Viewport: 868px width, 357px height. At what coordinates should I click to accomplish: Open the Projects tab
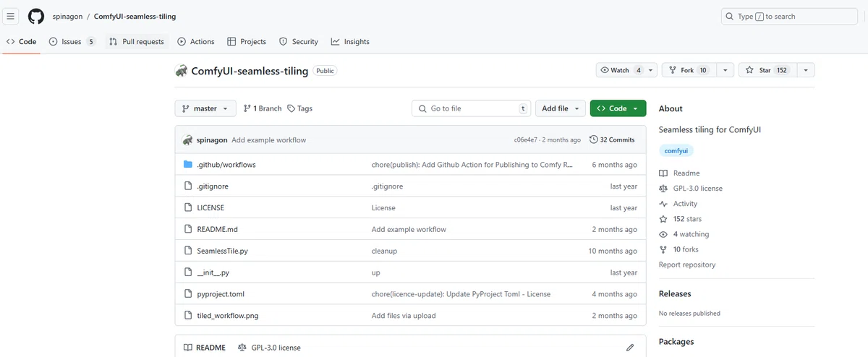[x=247, y=41]
